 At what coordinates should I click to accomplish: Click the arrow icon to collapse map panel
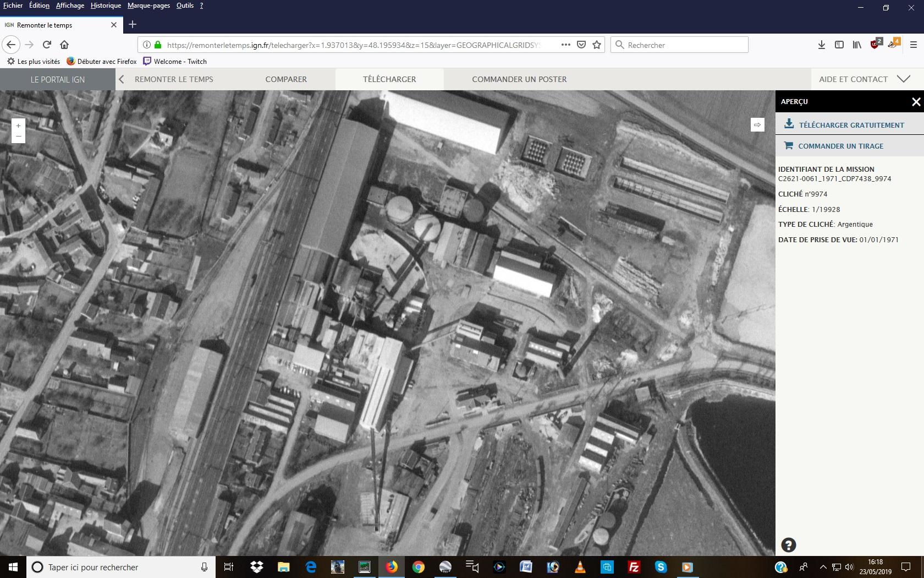tap(757, 125)
